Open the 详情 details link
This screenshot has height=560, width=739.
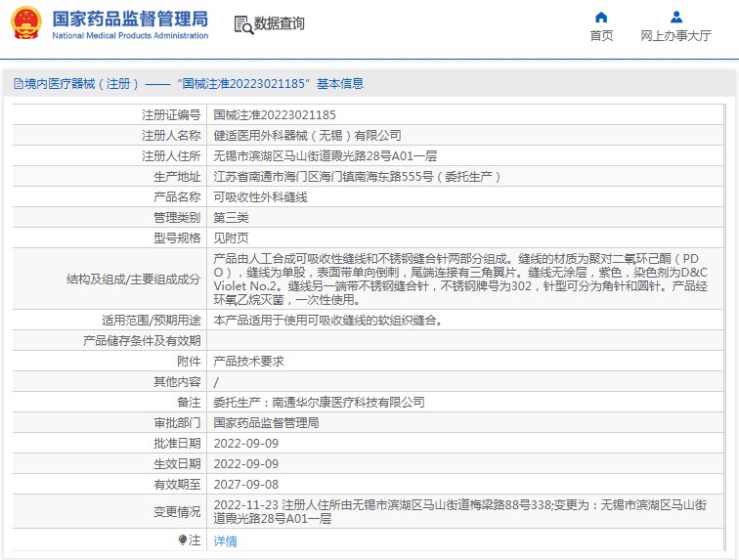pos(225,540)
